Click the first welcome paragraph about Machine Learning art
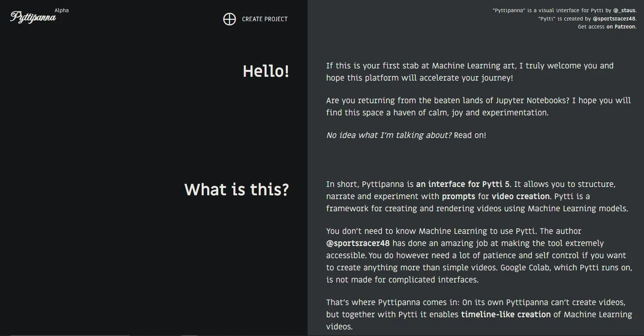The image size is (644, 336). coord(470,72)
